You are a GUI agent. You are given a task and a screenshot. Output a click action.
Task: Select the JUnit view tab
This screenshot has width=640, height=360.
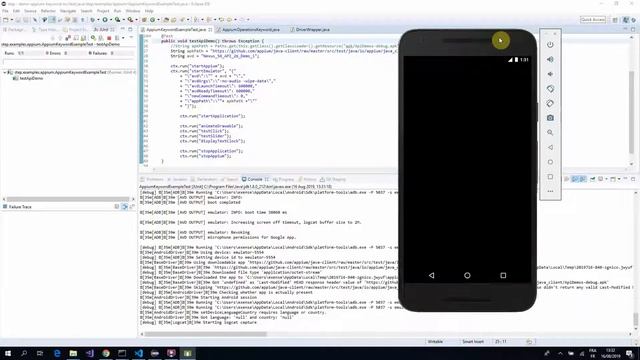pos(104,30)
